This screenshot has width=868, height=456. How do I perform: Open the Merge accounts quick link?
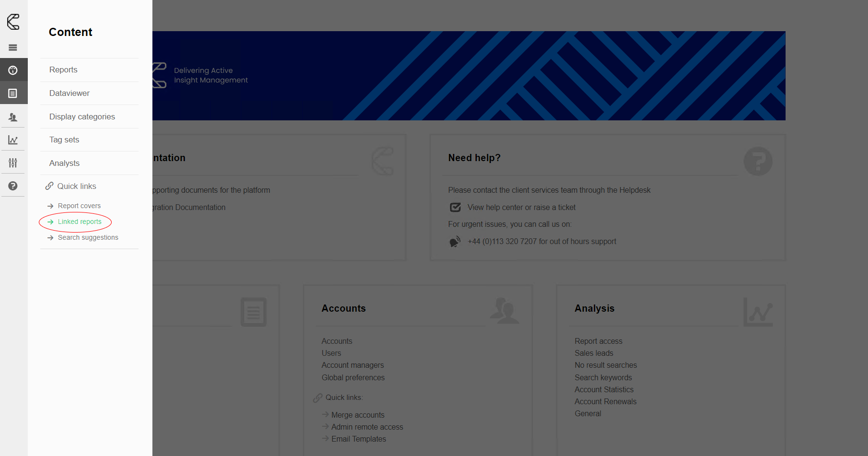click(x=358, y=414)
